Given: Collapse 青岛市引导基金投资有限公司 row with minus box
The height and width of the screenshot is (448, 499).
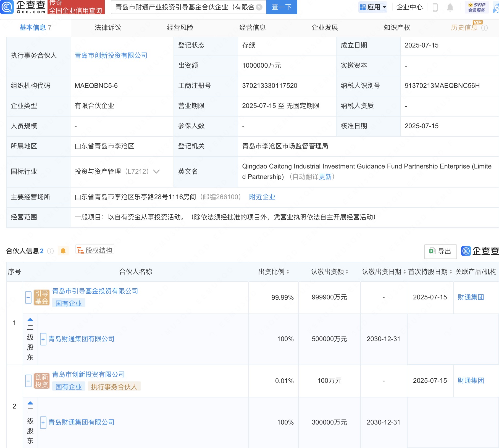Looking at the screenshot, I should [x=28, y=297].
